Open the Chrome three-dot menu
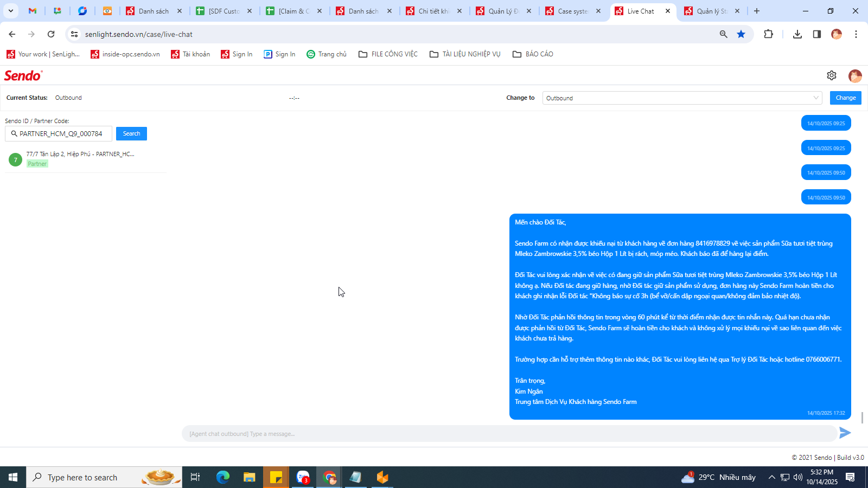Image resolution: width=868 pixels, height=488 pixels. point(856,34)
